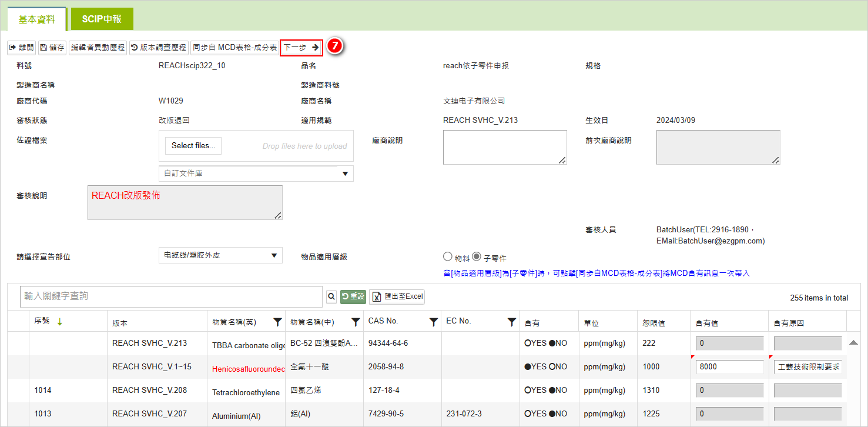Select NO for Tetrachloroethylene row
Image resolution: width=868 pixels, height=427 pixels.
(552, 391)
